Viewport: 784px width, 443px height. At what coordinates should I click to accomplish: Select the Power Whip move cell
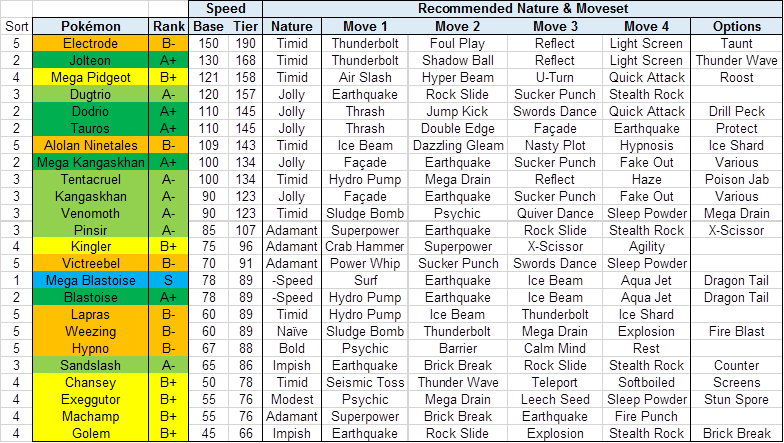point(365,264)
